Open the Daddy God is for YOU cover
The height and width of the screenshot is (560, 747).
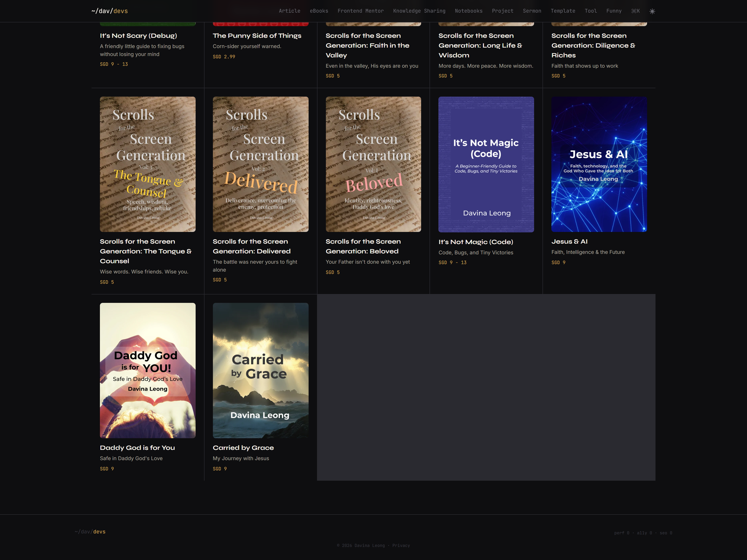click(148, 370)
